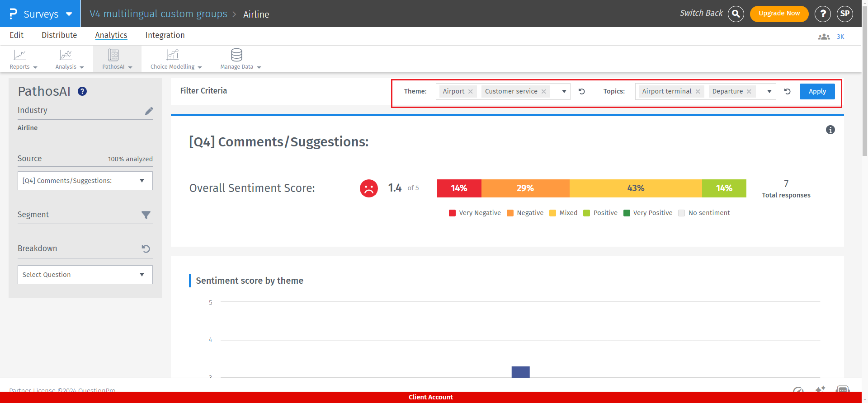Toggle the Very Negative legend entry
This screenshot has height=403, width=868.
[x=475, y=213]
